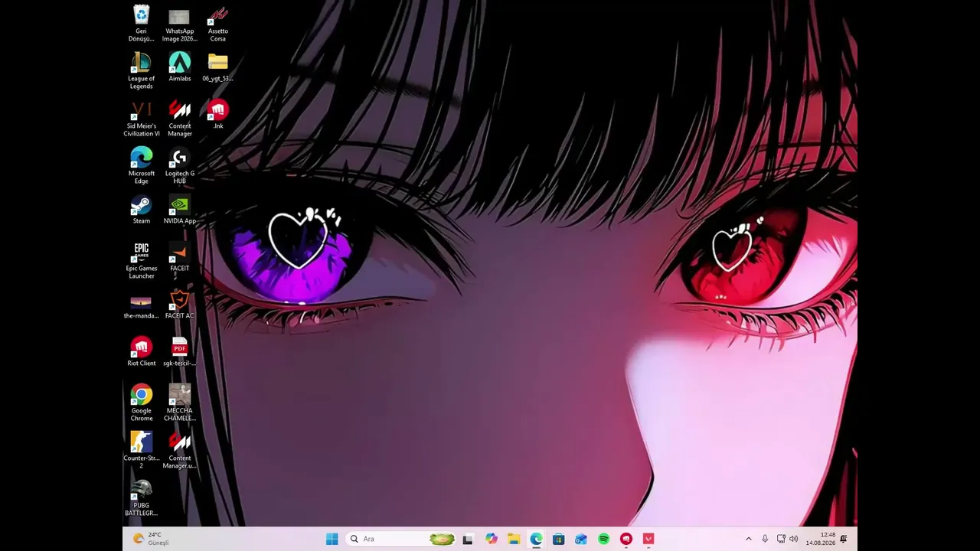The width and height of the screenshot is (980, 551).
Task: Switch to Microsoft Edge in the taskbar
Action: click(536, 539)
